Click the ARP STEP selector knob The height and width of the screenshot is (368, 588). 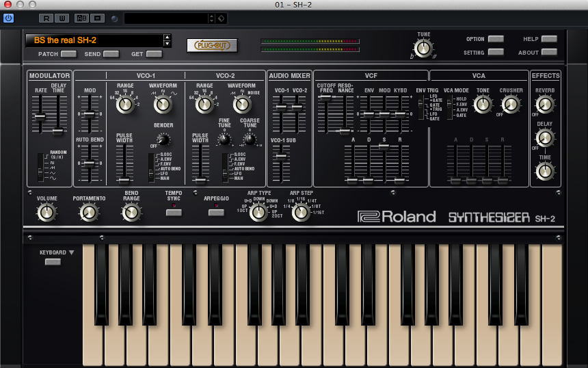coord(301,212)
